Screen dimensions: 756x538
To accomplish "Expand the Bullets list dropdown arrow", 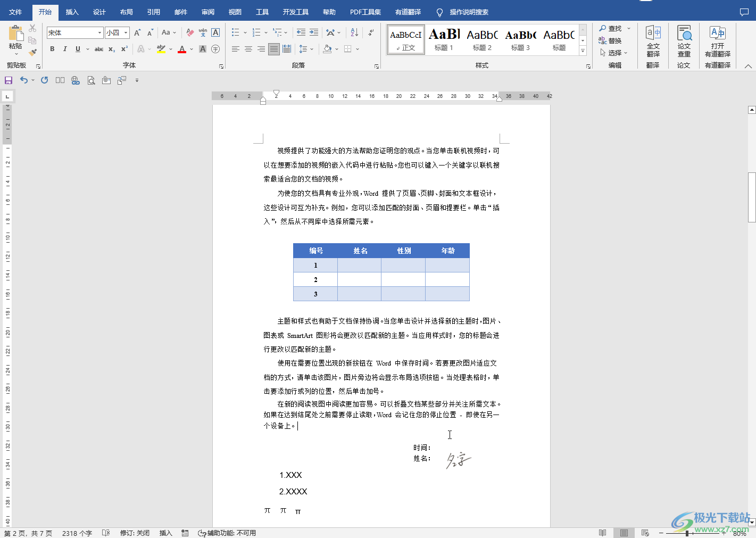I will click(245, 33).
